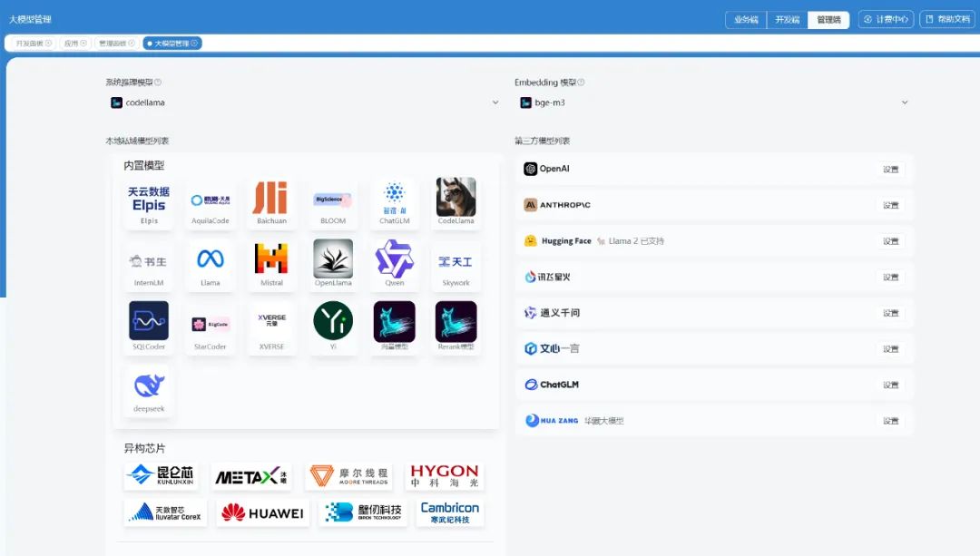Pick the HYGON chip logo
Image resolution: width=980 pixels, height=556 pixels.
click(445, 476)
